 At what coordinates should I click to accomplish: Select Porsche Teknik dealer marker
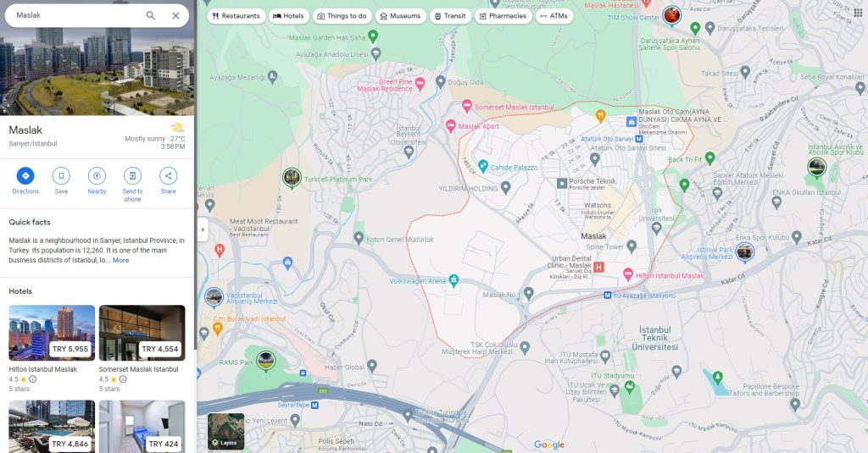pyautogui.click(x=562, y=183)
